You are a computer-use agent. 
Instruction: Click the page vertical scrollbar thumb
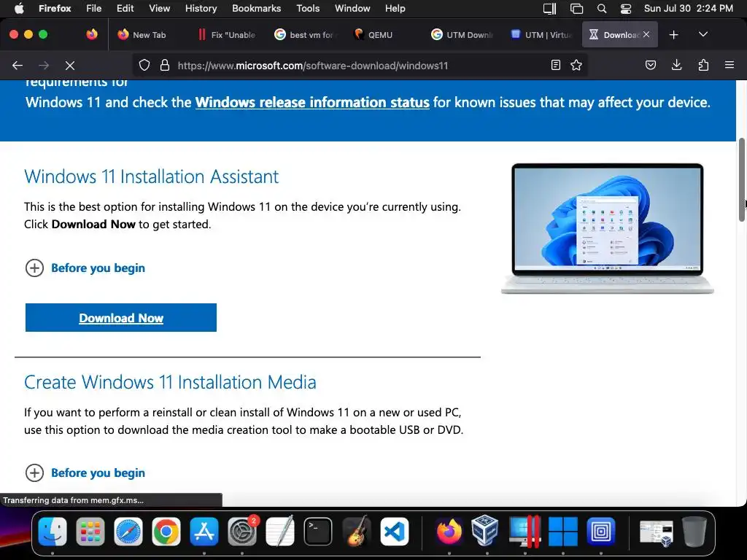[x=742, y=180]
